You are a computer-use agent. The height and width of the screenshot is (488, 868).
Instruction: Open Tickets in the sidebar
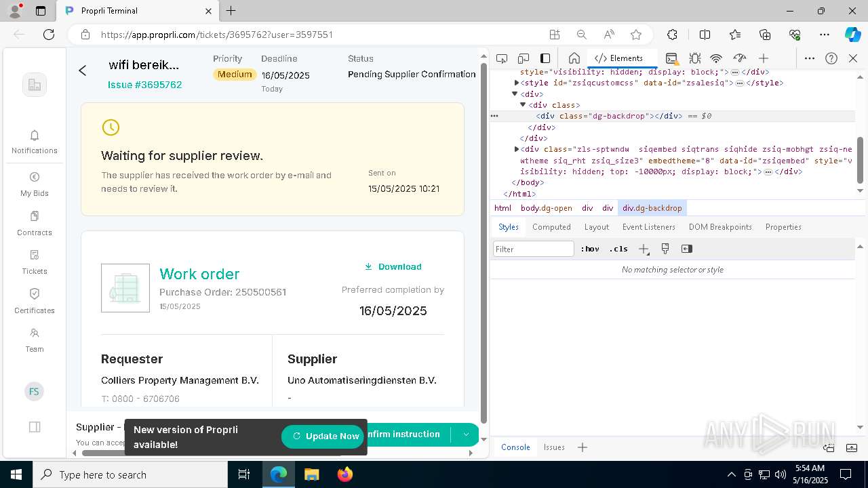tap(35, 262)
